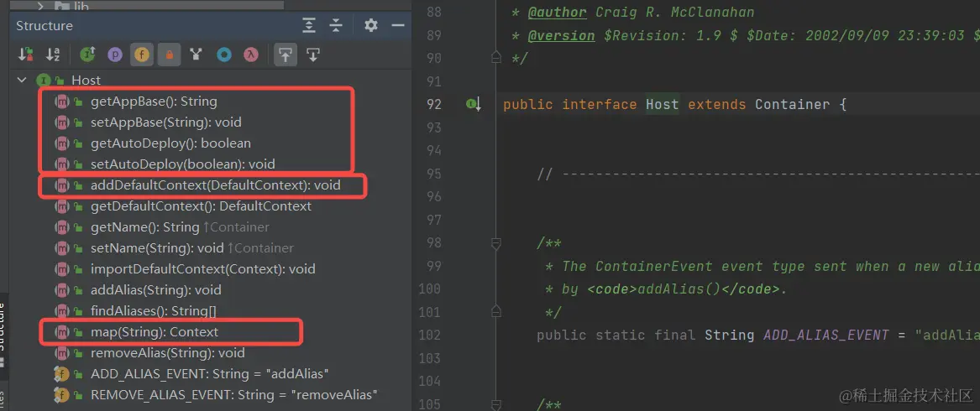Click addAlias() code reference on line 100

pyautogui.click(x=679, y=289)
